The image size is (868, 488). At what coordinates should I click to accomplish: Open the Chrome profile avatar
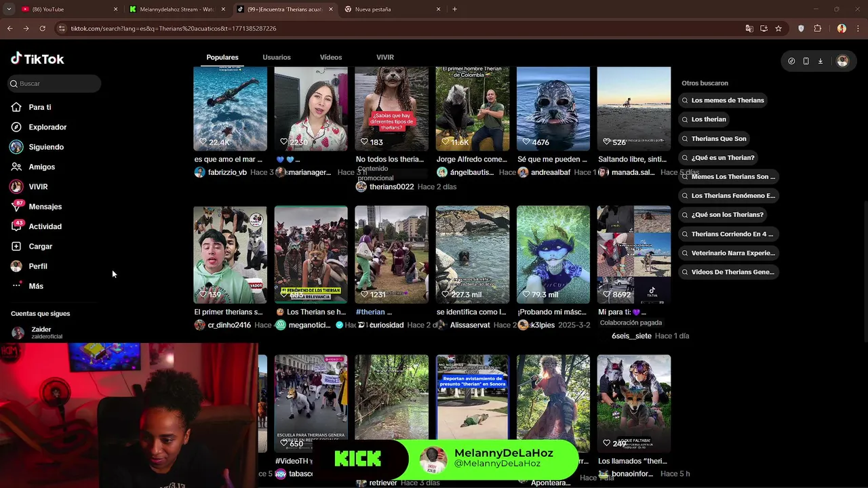[x=842, y=28]
